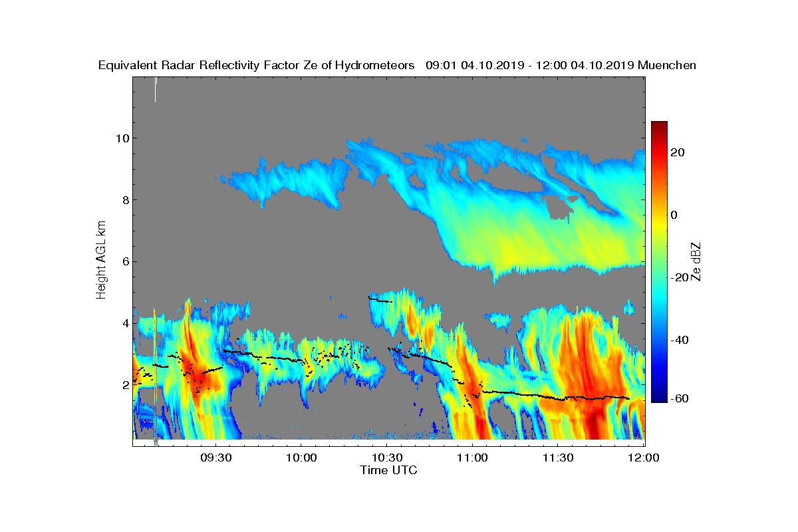Click the '10:00' time tick label
Viewport: 798px width, 532px height.
301,458
